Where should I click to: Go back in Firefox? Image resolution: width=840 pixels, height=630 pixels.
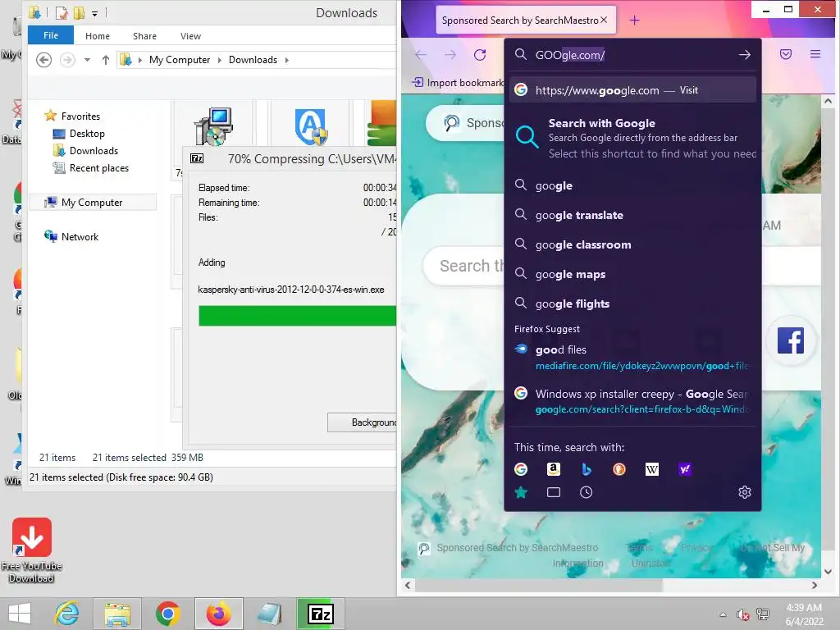(x=421, y=55)
